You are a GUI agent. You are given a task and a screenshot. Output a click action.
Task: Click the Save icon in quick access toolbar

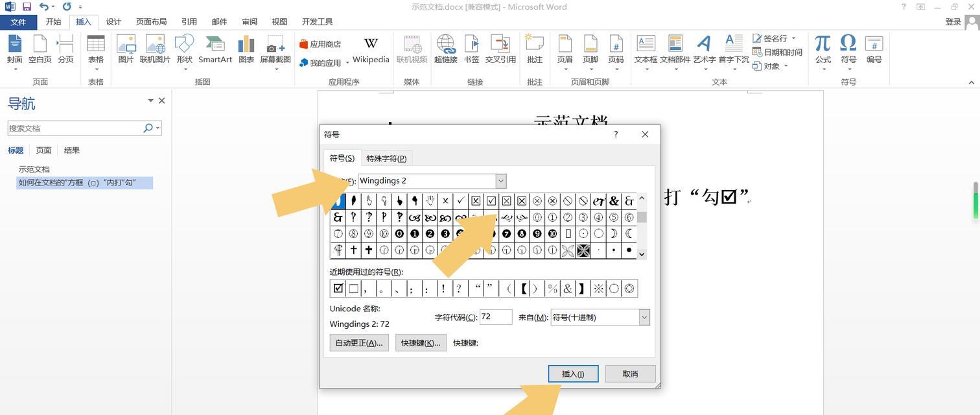pyautogui.click(x=27, y=6)
